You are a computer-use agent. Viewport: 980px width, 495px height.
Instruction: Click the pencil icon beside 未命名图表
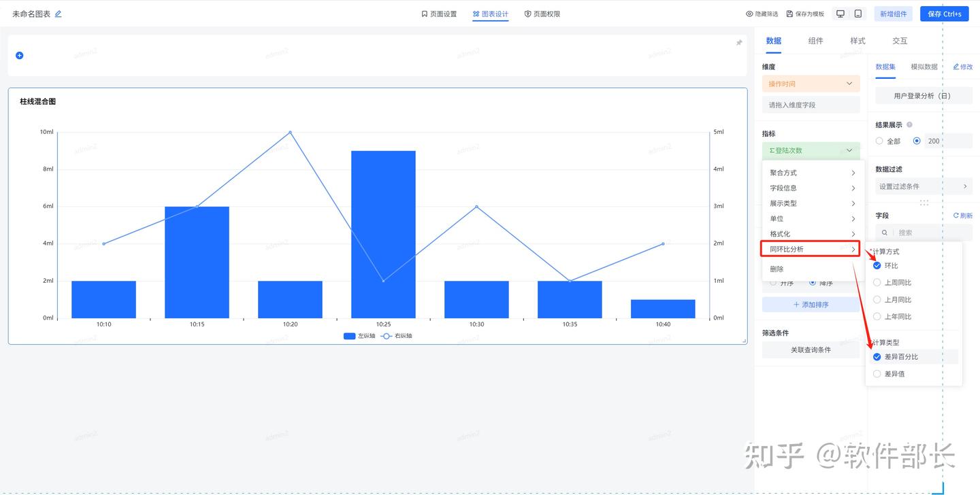[58, 14]
